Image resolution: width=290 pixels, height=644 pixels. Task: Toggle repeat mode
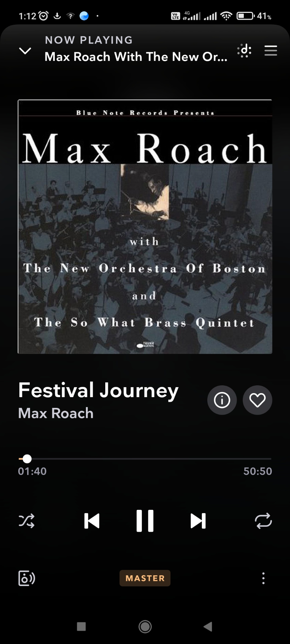click(264, 521)
